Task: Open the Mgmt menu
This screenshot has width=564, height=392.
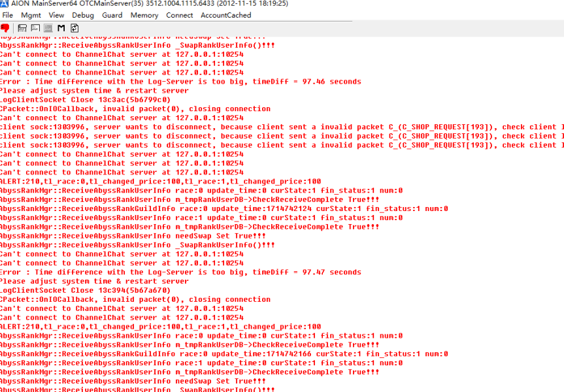Action: pos(31,15)
